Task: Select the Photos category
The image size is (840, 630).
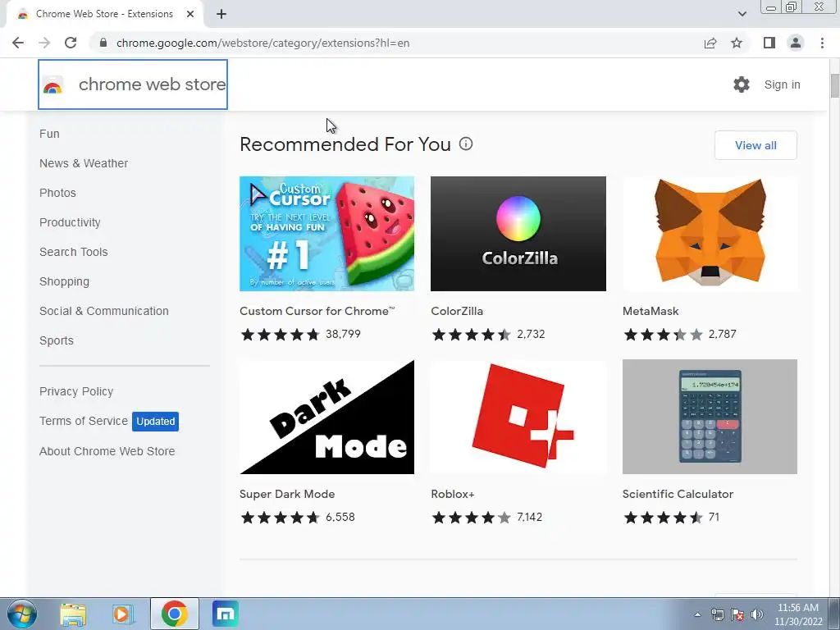Action: point(57,193)
